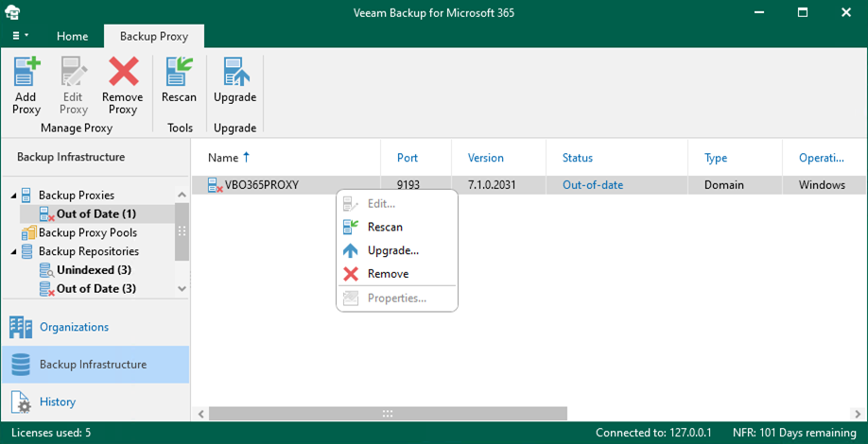Screen dimensions: 868x444
Task: Click the Upgrade icon in the ribbon
Action: 234,72
